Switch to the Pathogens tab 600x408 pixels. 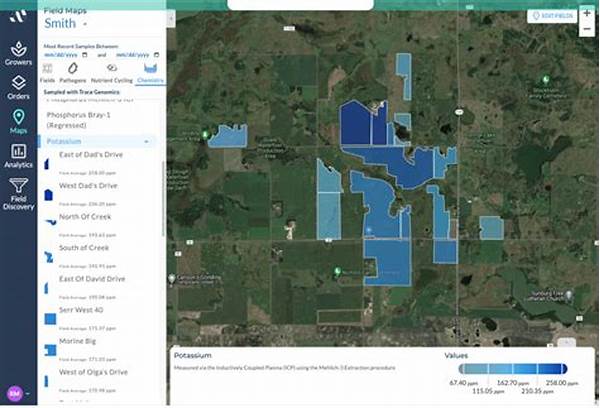pyautogui.click(x=73, y=72)
